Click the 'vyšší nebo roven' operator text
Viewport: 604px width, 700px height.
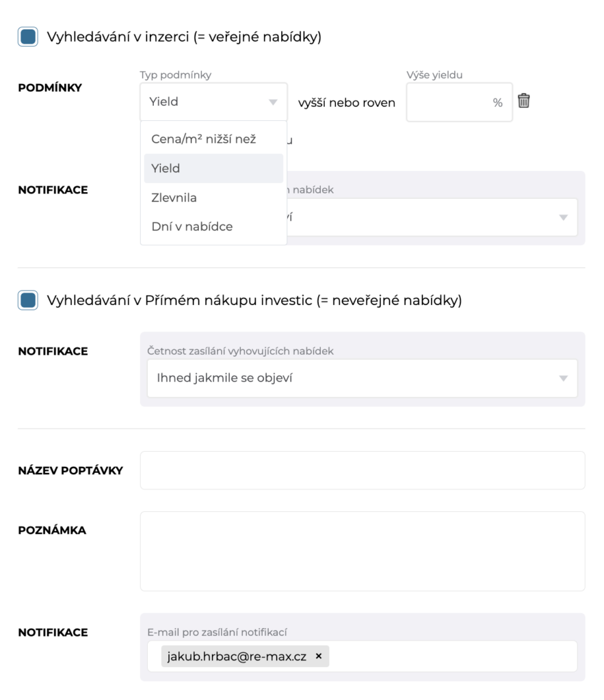tap(347, 103)
